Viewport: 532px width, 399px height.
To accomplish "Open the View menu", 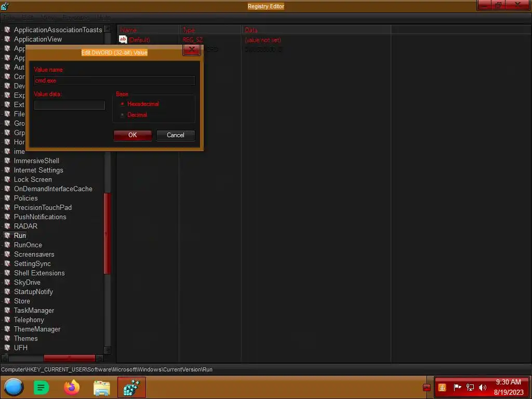I will pyautogui.click(x=48, y=18).
